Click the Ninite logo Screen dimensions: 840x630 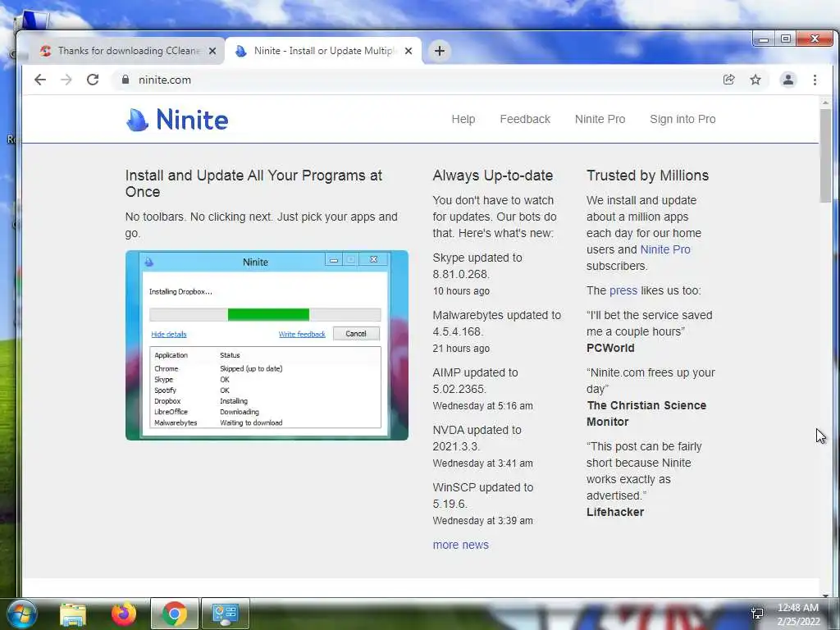177,120
